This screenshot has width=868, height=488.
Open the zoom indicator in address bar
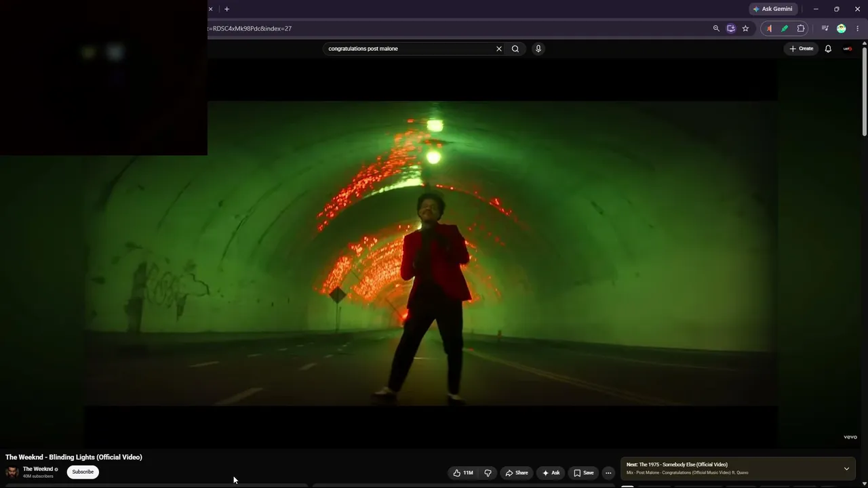pyautogui.click(x=716, y=28)
